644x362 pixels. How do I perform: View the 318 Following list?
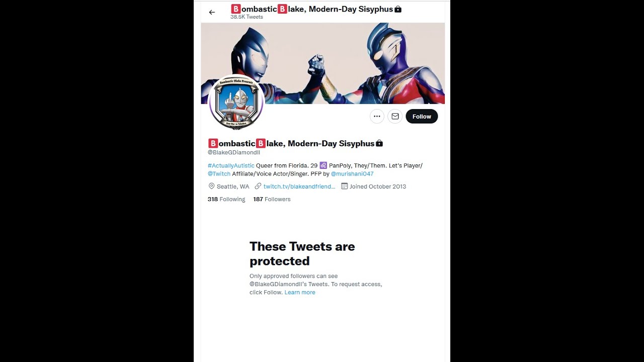pos(226,199)
